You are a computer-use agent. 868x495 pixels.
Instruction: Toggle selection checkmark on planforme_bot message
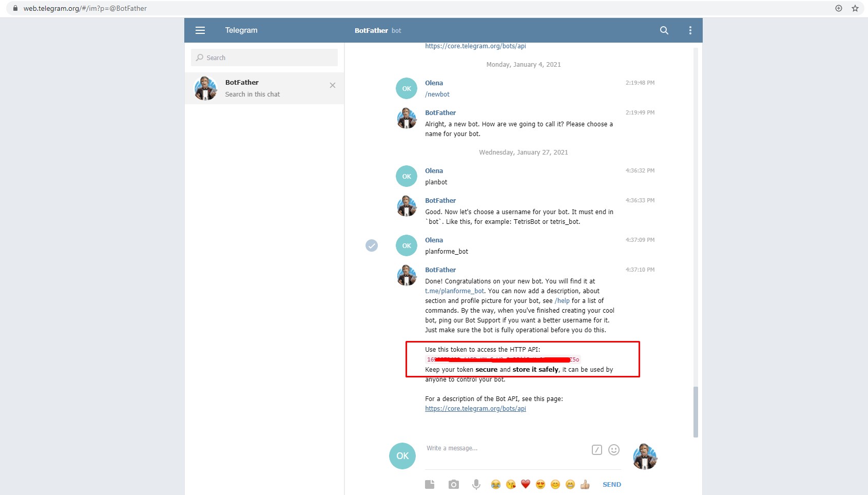coord(372,245)
